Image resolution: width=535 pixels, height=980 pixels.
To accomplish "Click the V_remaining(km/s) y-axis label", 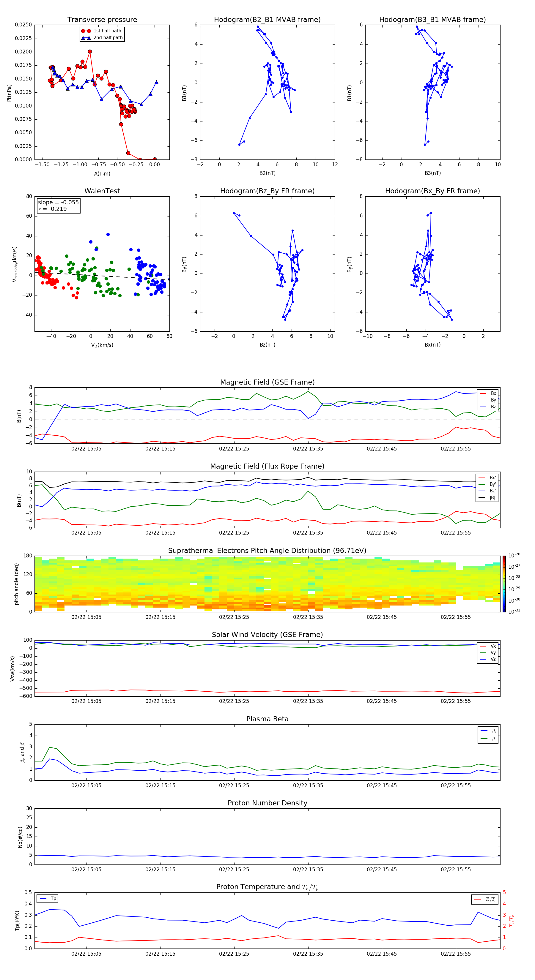I will point(15,264).
